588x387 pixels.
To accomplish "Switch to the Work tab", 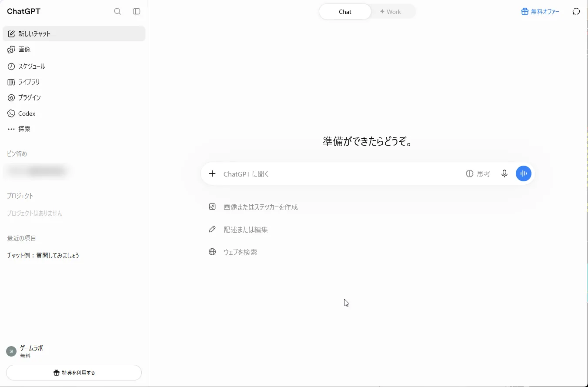I will pos(390,12).
